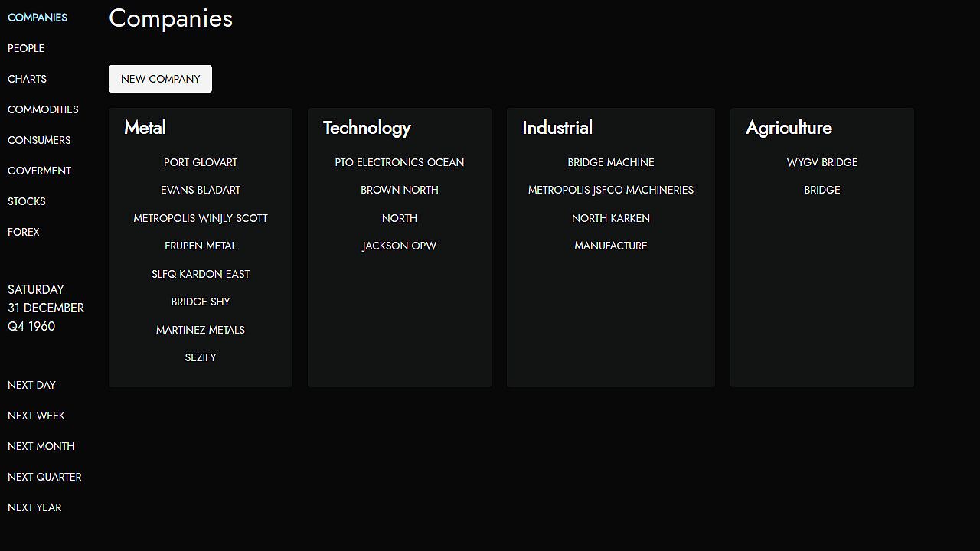The width and height of the screenshot is (980, 551).
Task: Click Jackson OPW in Technology
Action: click(x=400, y=246)
